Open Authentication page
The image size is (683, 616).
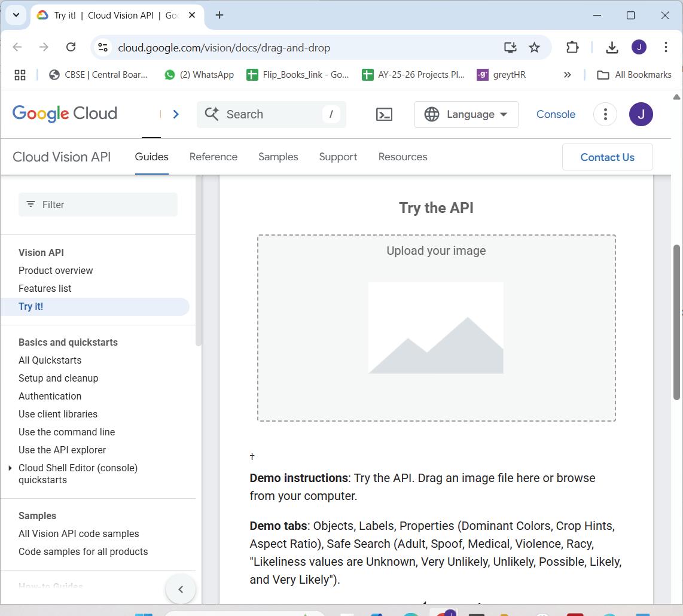click(x=50, y=396)
